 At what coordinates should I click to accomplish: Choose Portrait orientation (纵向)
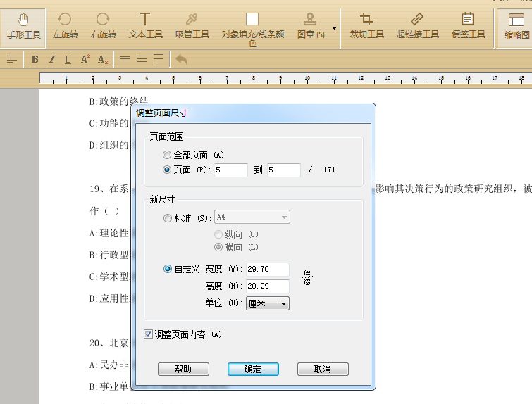point(218,234)
